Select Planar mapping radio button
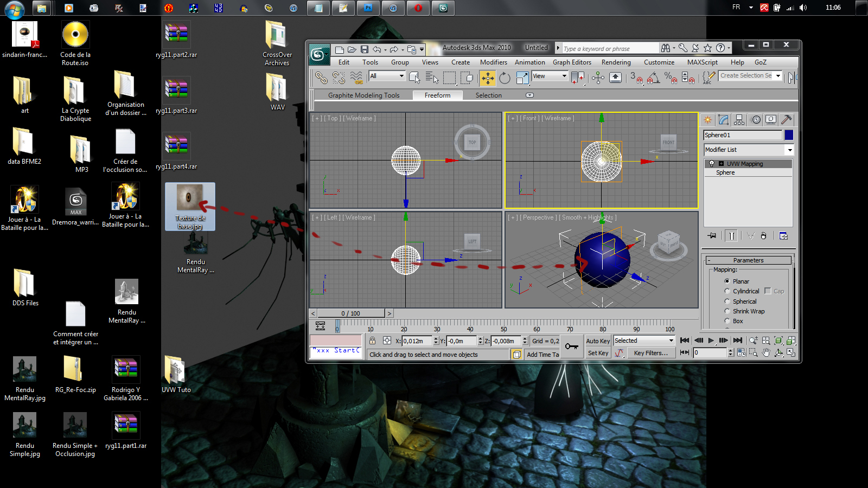 727,281
